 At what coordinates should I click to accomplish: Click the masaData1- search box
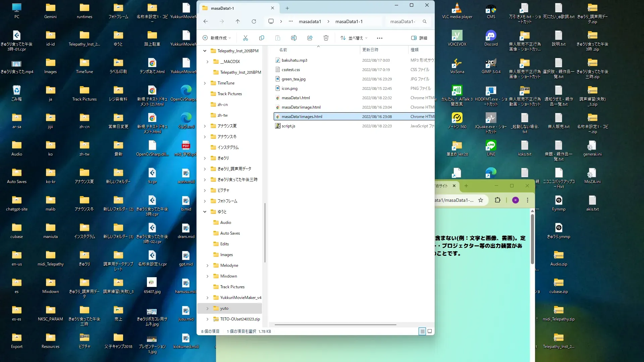click(403, 21)
